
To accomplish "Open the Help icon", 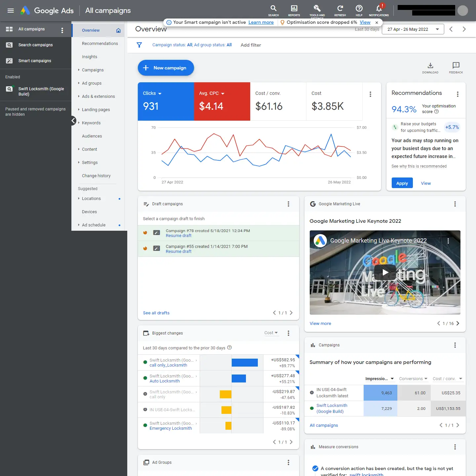I will coord(359,10).
